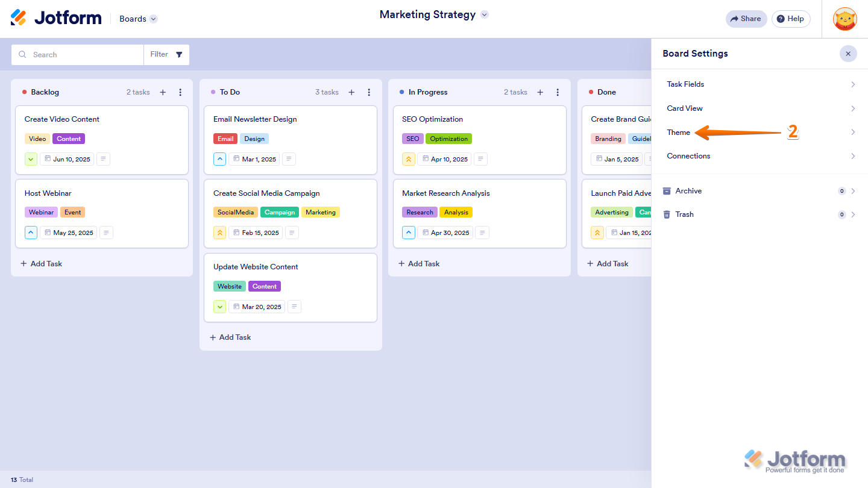The height and width of the screenshot is (488, 868).
Task: Open the Filter button
Action: tap(166, 55)
